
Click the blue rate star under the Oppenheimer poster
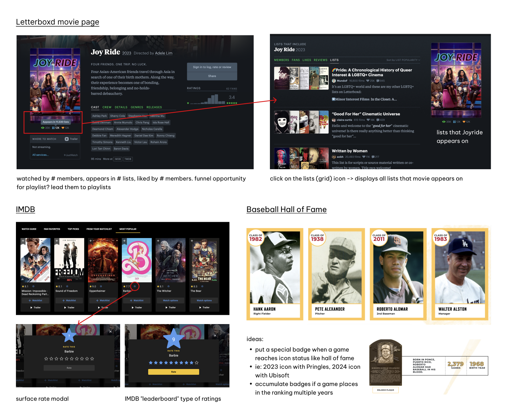click(101, 286)
